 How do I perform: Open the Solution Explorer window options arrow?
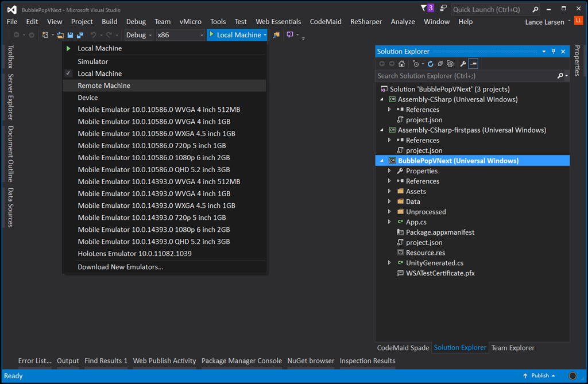[x=544, y=52]
